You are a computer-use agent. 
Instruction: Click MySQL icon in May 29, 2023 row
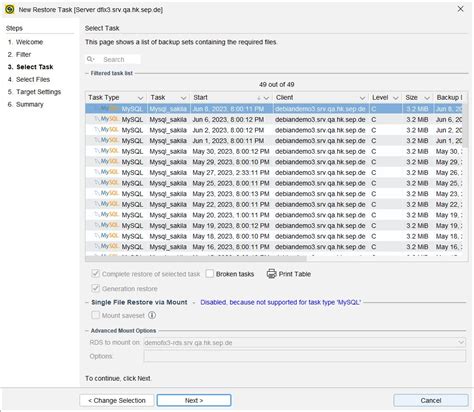pyautogui.click(x=107, y=162)
